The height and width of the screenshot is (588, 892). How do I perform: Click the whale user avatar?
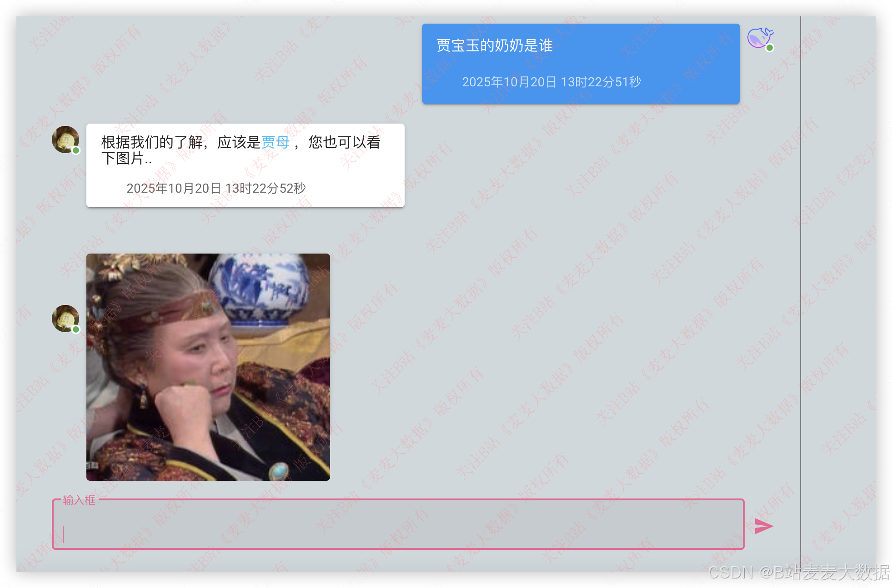tap(759, 37)
